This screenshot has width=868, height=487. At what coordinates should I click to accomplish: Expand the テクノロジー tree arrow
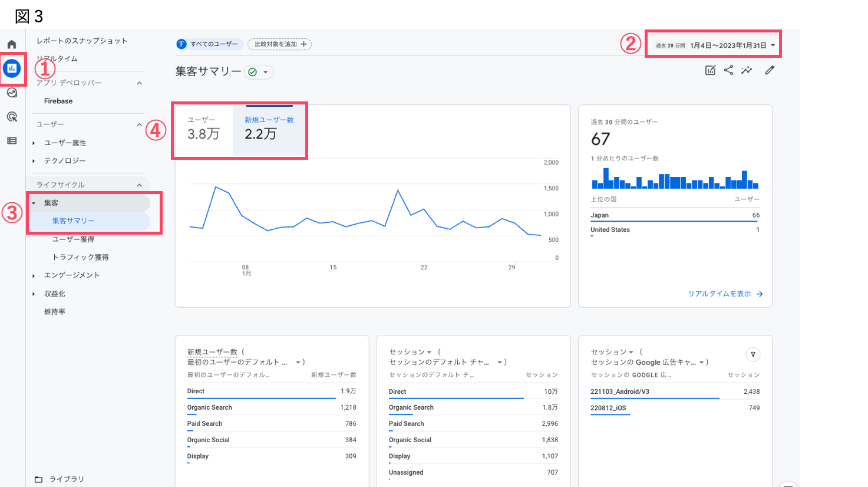(34, 161)
